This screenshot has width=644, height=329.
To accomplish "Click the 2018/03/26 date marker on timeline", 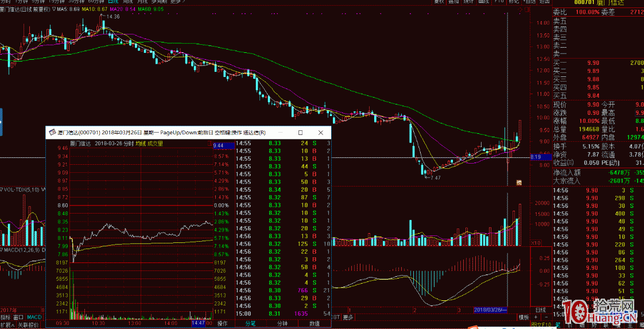I will coord(491,309).
